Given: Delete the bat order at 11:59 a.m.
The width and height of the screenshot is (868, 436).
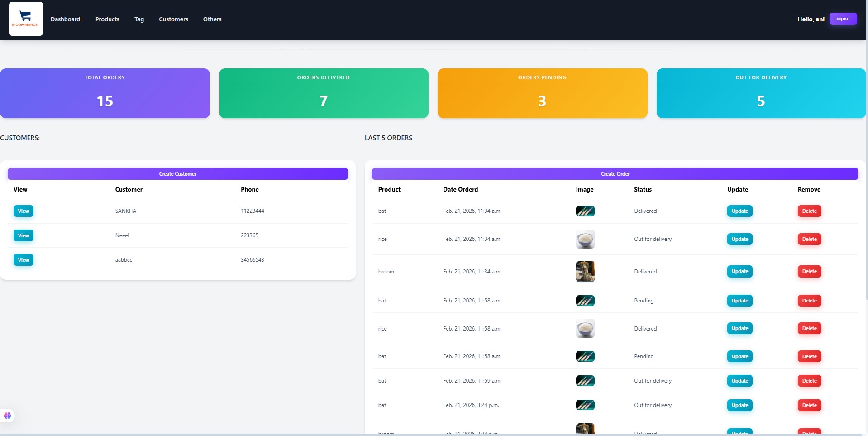Looking at the screenshot, I should click(x=809, y=381).
